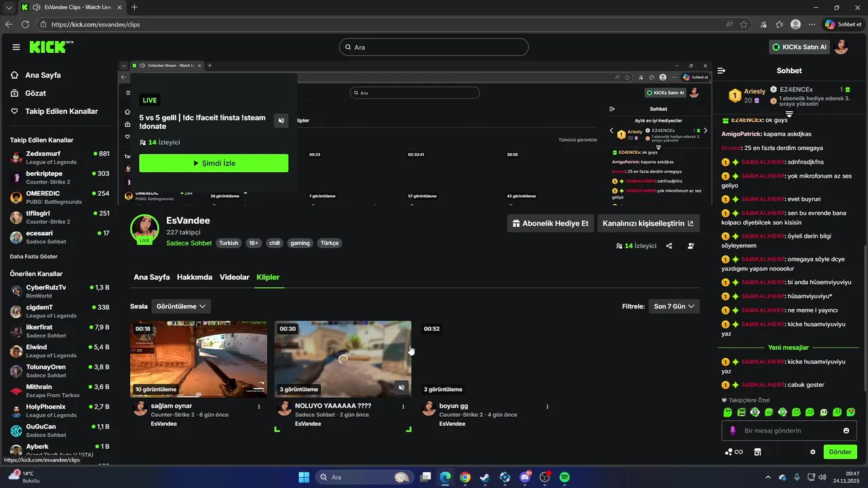Open Copilot Sohbet et button

[x=843, y=24]
